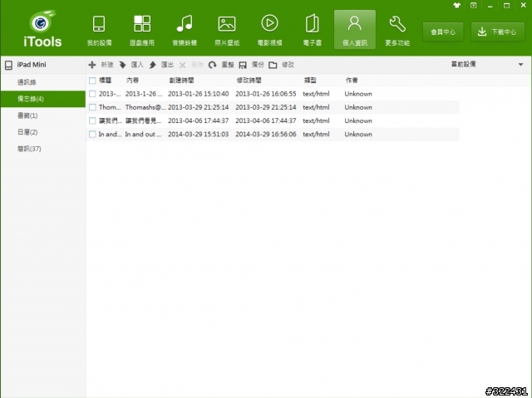Image resolution: width=532 pixels, height=398 pixels.
Task: Minimize the iTools window
Action: (x=490, y=6)
